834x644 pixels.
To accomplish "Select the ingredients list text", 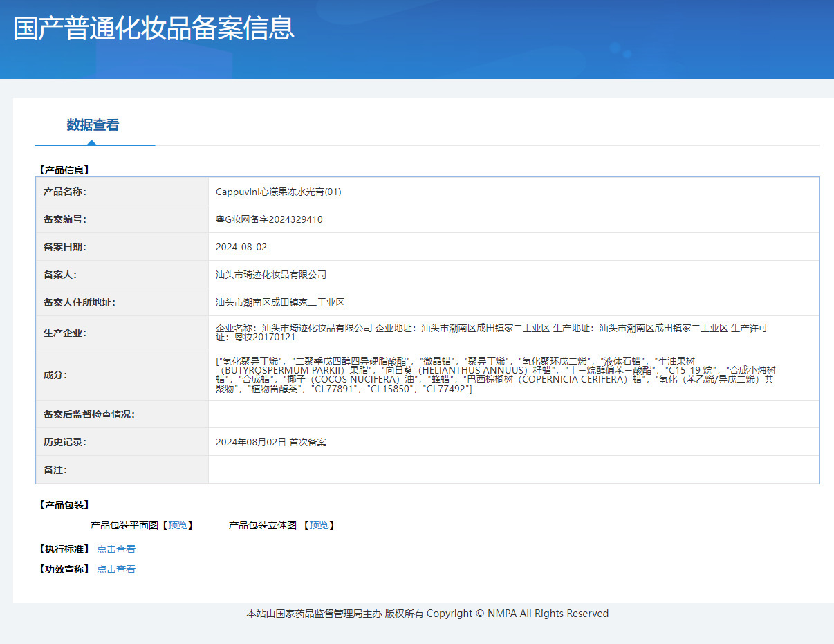I will [x=496, y=375].
